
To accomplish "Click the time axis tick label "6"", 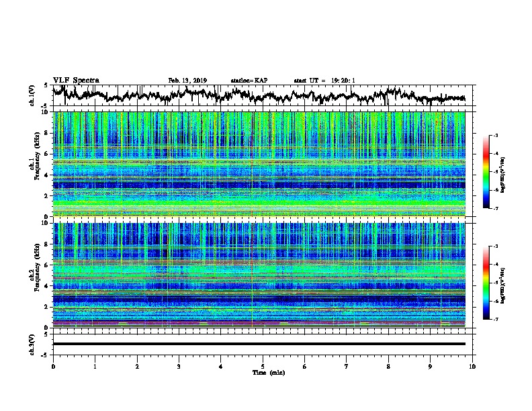I will pyautogui.click(x=304, y=367).
